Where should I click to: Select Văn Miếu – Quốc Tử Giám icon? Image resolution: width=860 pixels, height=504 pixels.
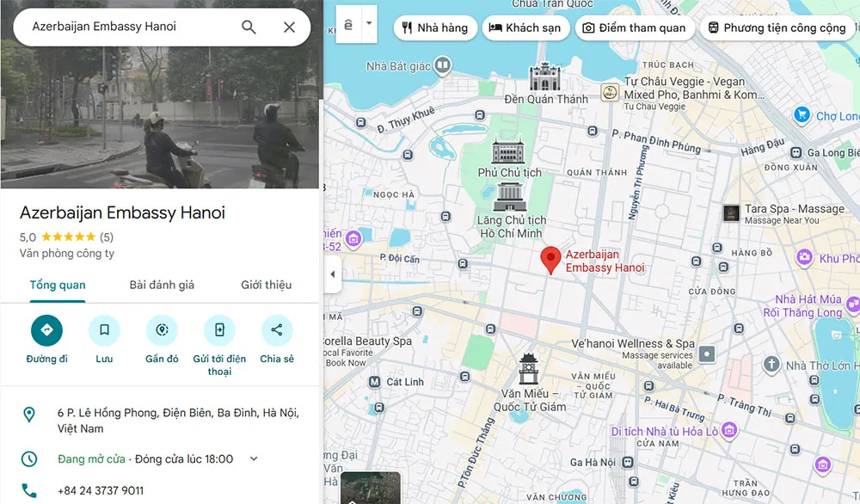coord(528,369)
